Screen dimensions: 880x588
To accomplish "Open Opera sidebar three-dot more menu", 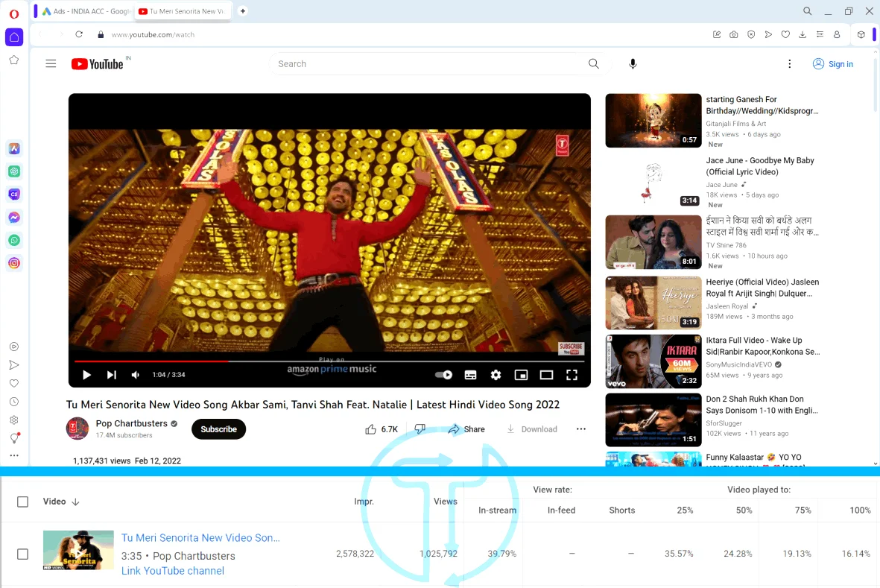I will (x=14, y=455).
